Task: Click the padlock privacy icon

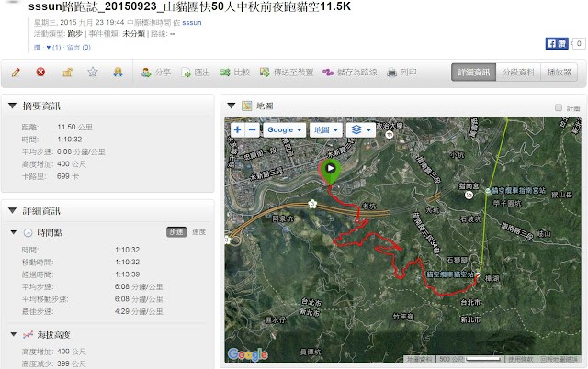Action: coord(67,72)
